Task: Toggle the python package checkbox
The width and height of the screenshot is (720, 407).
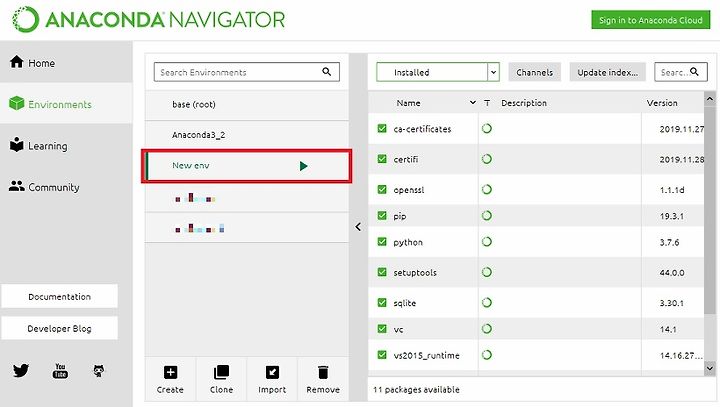Action: [x=382, y=242]
